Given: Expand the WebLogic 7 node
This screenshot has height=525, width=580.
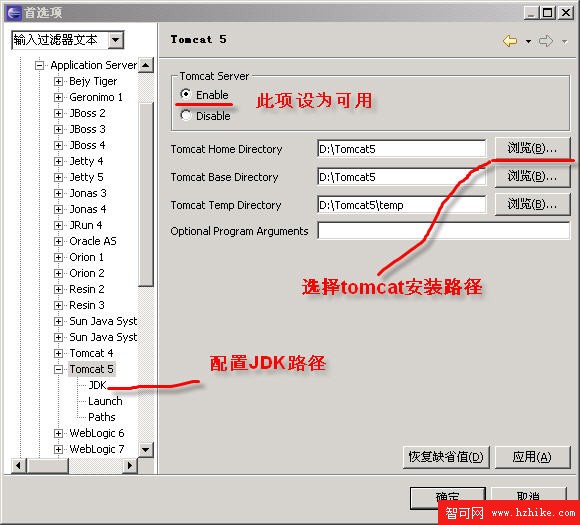Looking at the screenshot, I should click(58, 449).
